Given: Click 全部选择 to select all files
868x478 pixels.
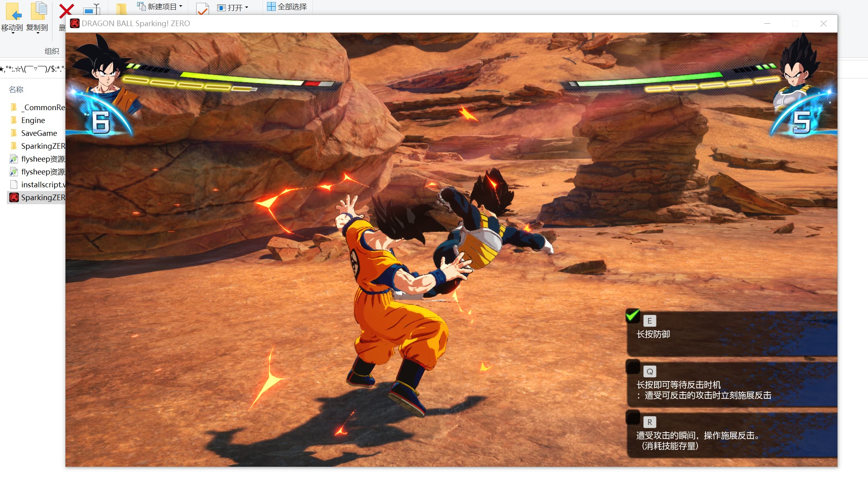Looking at the screenshot, I should [287, 6].
